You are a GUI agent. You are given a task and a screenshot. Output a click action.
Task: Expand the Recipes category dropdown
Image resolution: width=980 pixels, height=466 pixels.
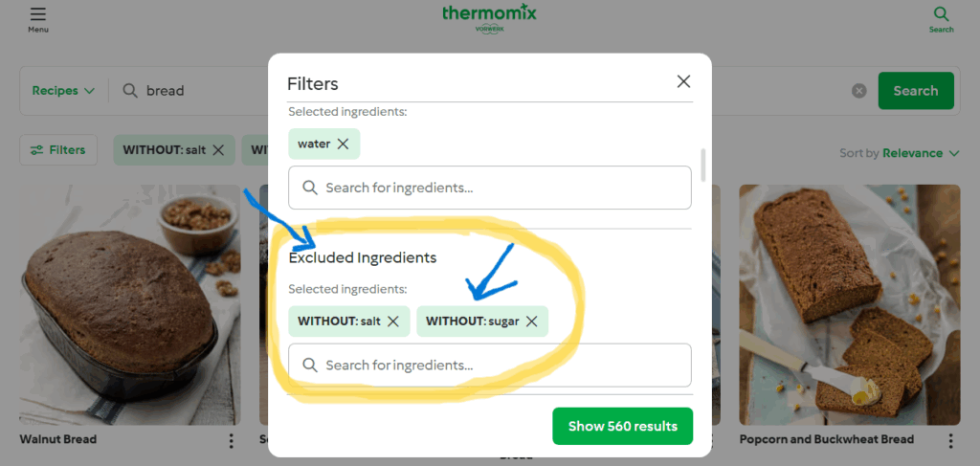click(x=63, y=91)
